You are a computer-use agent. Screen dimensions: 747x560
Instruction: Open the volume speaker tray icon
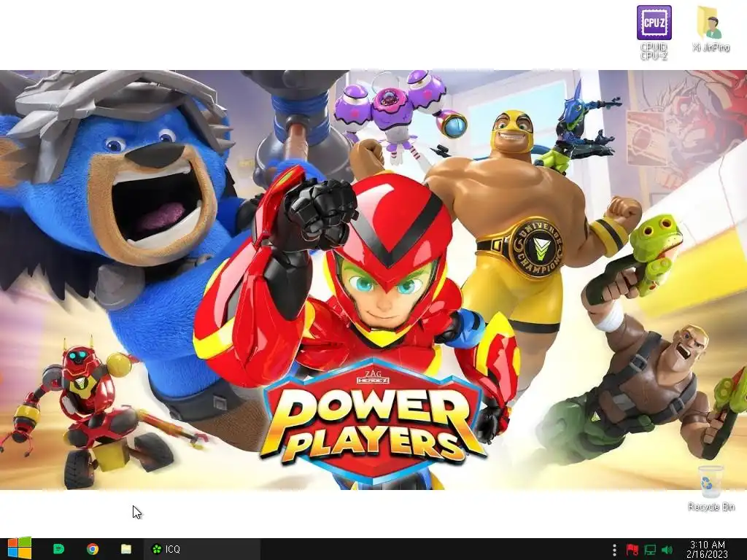tap(667, 550)
